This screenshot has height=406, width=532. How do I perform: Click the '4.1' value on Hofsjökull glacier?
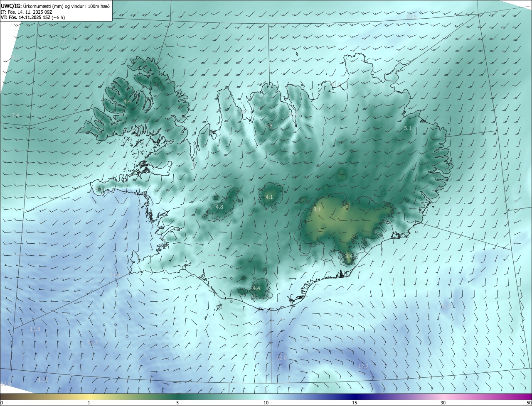[x=269, y=197]
